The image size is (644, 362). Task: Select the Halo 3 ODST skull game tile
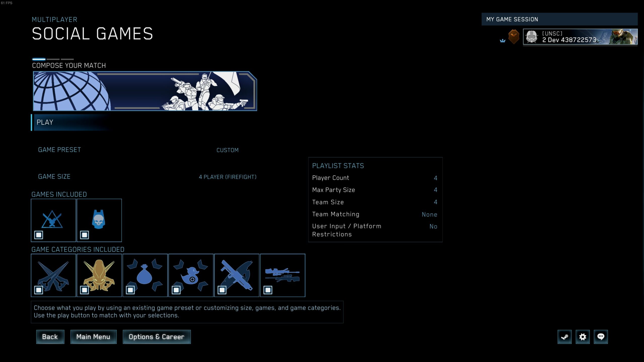click(x=99, y=219)
